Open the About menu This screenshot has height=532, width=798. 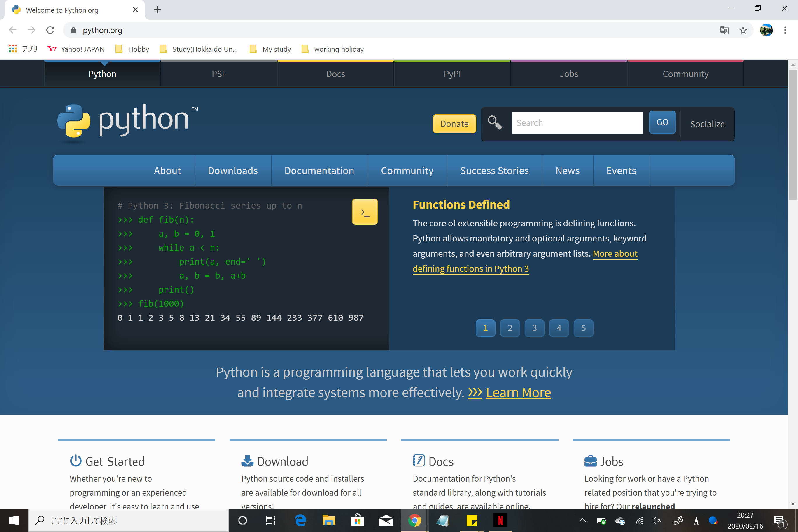pos(167,171)
